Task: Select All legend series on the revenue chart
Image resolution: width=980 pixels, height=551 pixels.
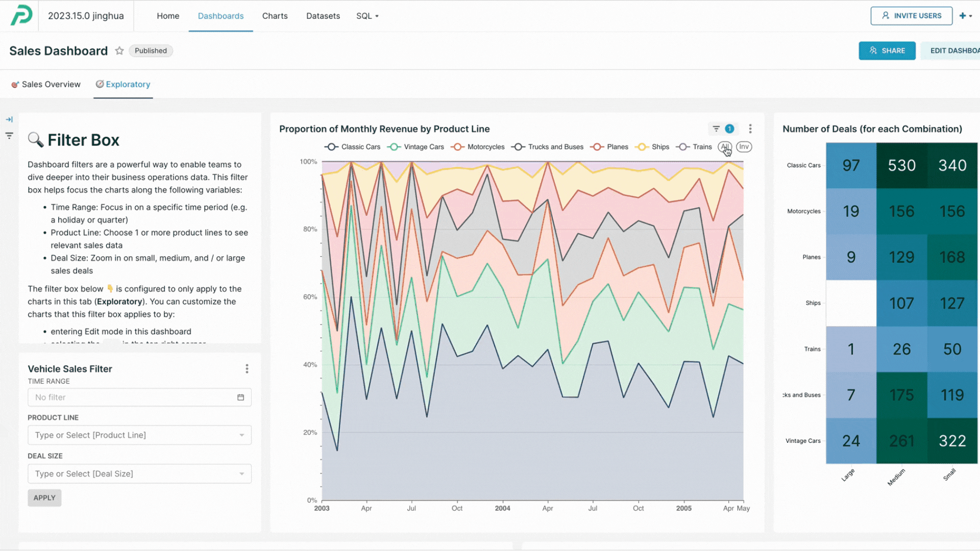Action: coord(725,146)
